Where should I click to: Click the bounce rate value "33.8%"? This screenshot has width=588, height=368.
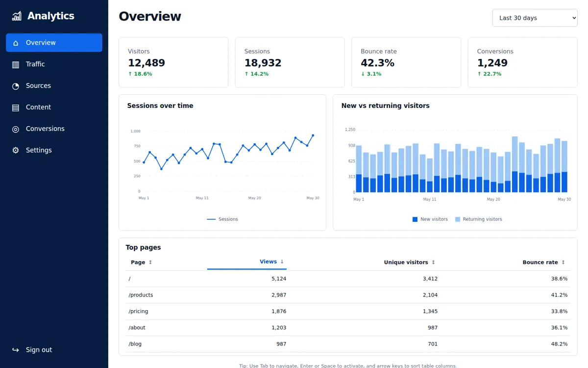tap(559, 311)
